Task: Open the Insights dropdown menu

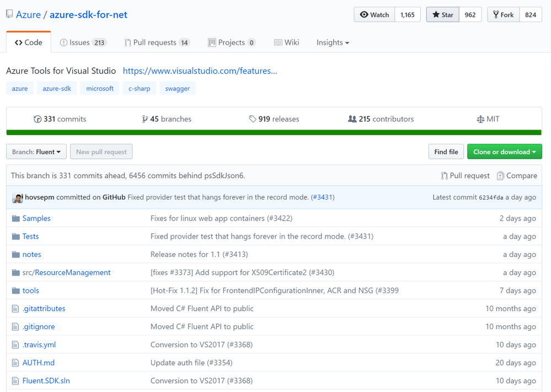Action: tap(333, 42)
